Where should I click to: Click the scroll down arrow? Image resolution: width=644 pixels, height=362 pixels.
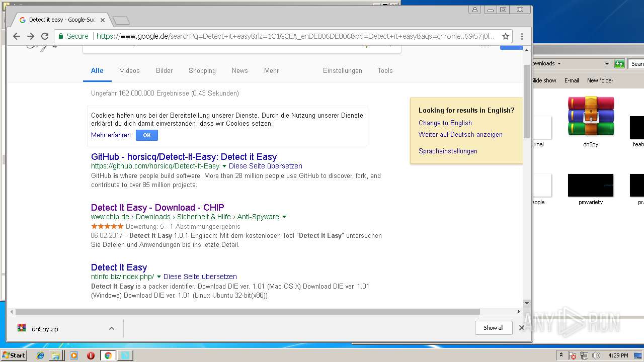click(x=527, y=303)
